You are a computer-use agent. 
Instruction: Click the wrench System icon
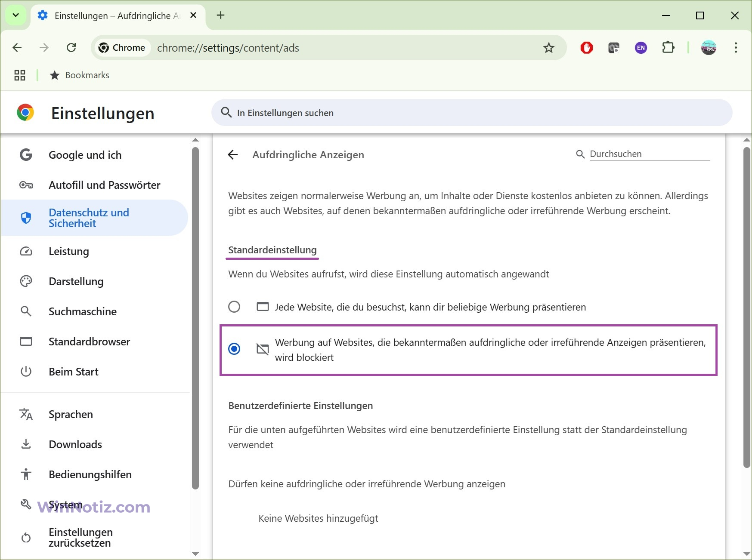[26, 504]
